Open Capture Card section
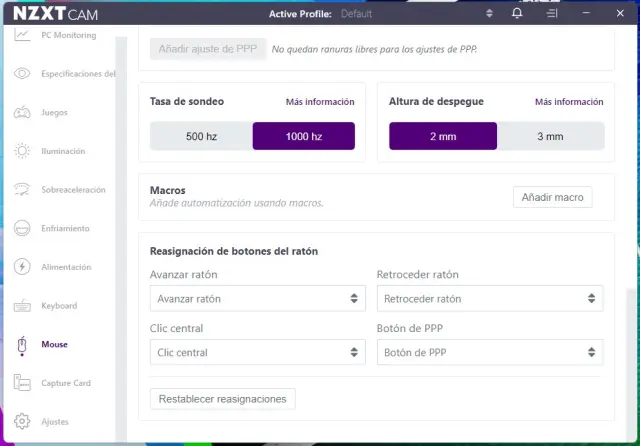This screenshot has height=446, width=640. 66,383
